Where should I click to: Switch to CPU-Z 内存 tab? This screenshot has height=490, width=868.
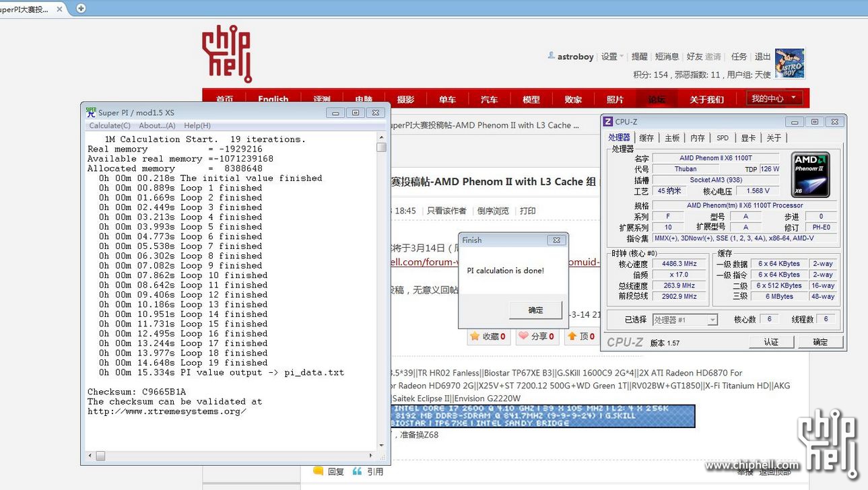698,137
